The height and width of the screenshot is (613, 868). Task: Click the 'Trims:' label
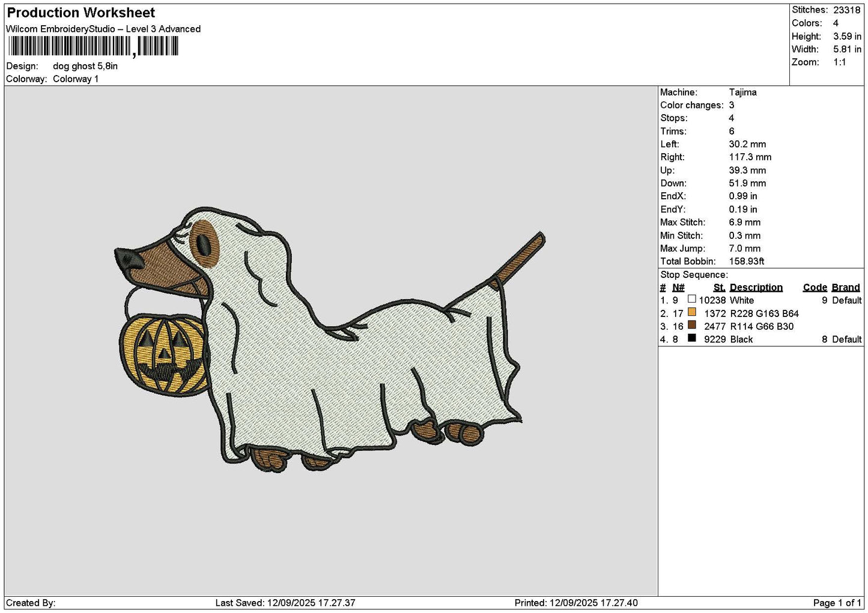(x=673, y=131)
